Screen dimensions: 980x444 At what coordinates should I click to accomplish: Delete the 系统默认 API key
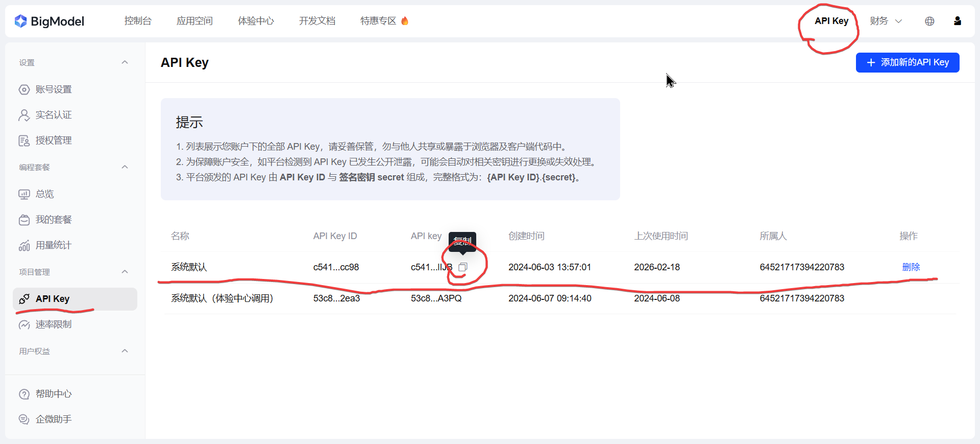(911, 267)
